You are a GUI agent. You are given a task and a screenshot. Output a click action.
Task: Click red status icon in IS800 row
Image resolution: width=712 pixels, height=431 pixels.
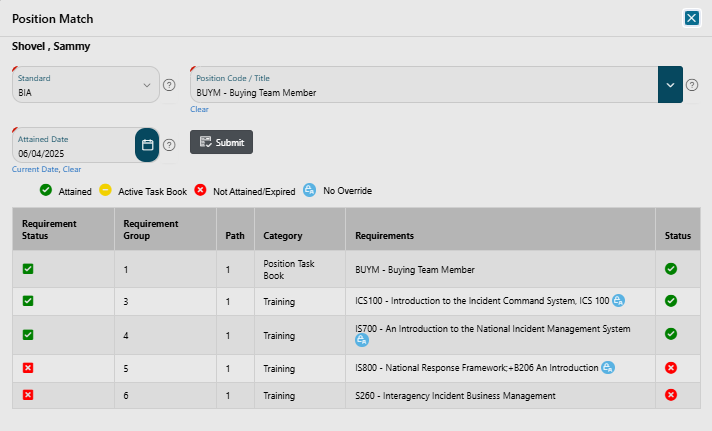point(671,368)
